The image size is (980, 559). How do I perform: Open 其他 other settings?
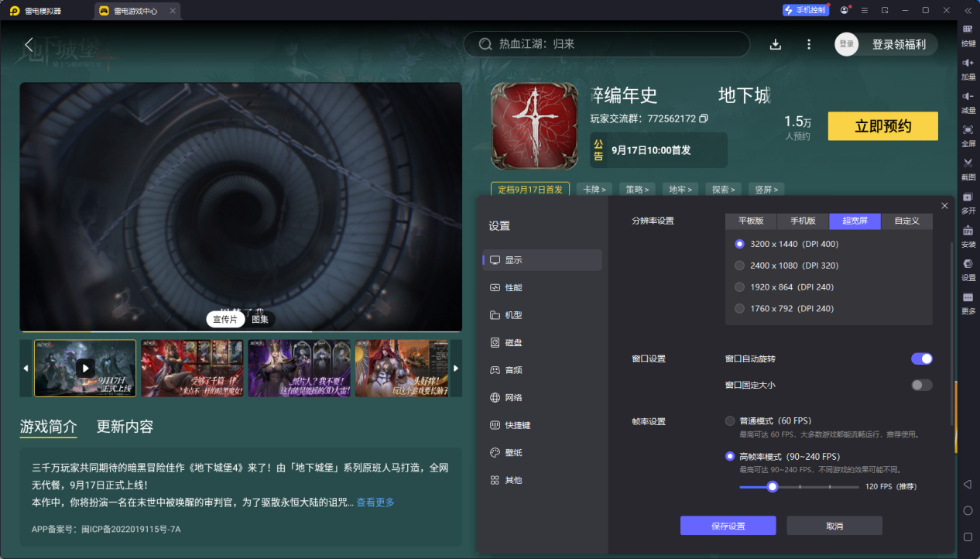click(x=542, y=480)
